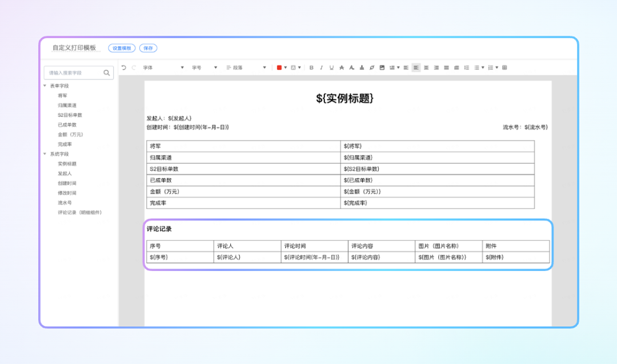Click the redo arrow icon
Image resolution: width=617 pixels, height=364 pixels.
(134, 67)
